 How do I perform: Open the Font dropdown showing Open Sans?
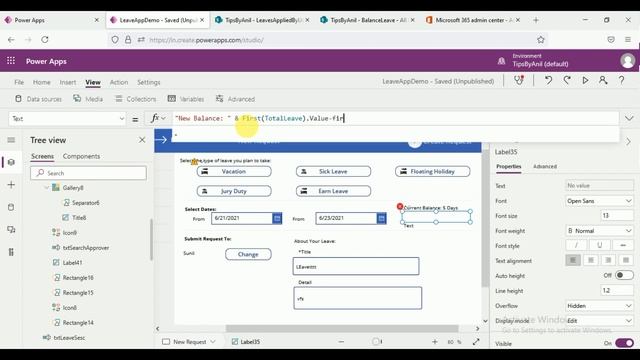click(x=599, y=201)
